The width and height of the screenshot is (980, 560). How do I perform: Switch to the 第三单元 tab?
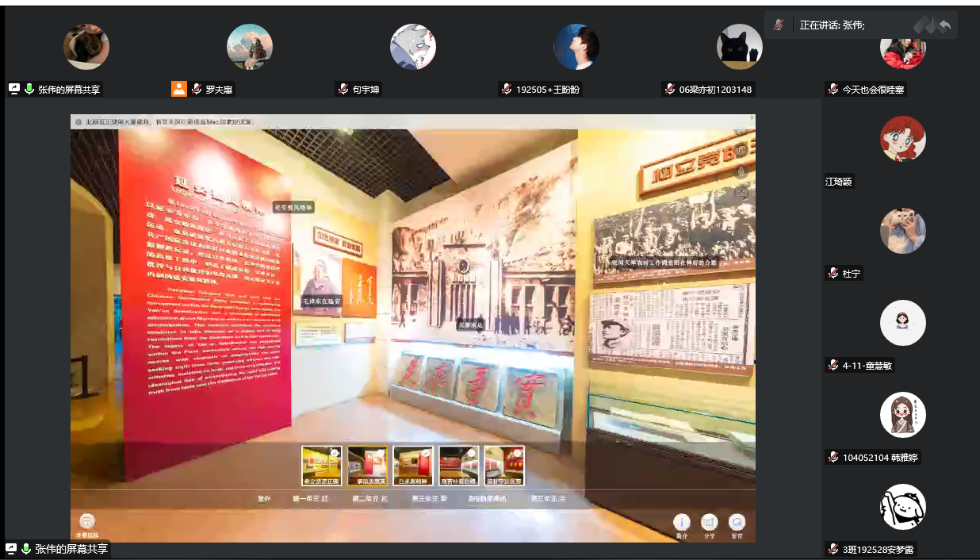(429, 499)
